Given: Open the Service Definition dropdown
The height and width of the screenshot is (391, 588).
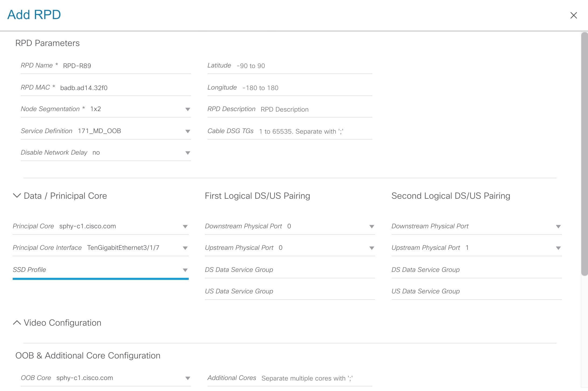Looking at the screenshot, I should [187, 131].
